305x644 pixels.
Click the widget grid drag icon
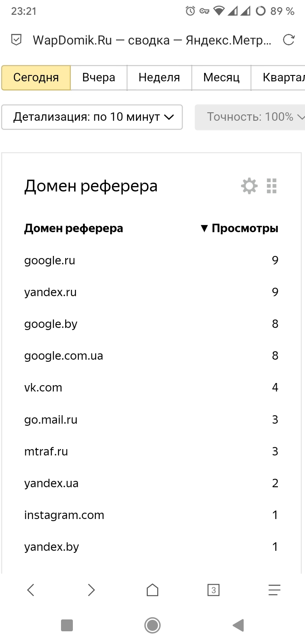coord(272,186)
